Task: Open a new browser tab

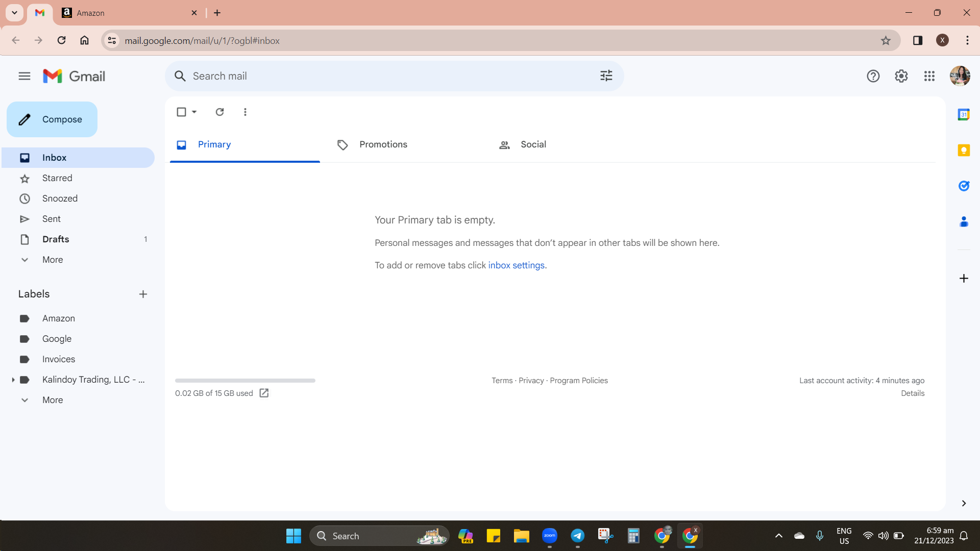Action: (x=217, y=13)
